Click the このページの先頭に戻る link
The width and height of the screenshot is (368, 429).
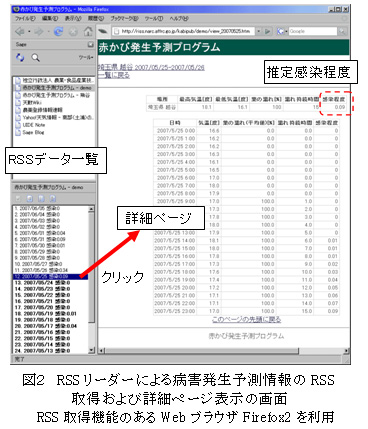pos(246,319)
